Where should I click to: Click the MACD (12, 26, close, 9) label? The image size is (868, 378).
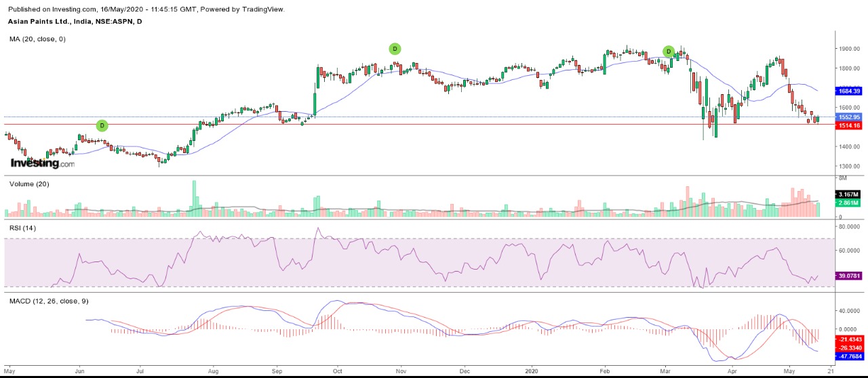tap(49, 301)
